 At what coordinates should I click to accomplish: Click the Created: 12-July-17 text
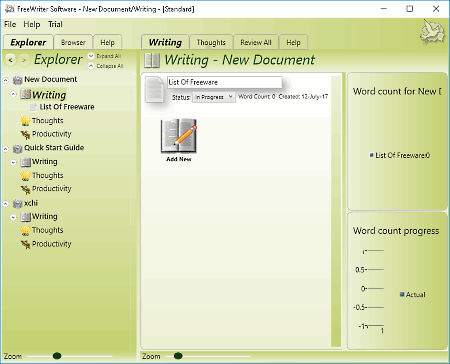coord(303,97)
